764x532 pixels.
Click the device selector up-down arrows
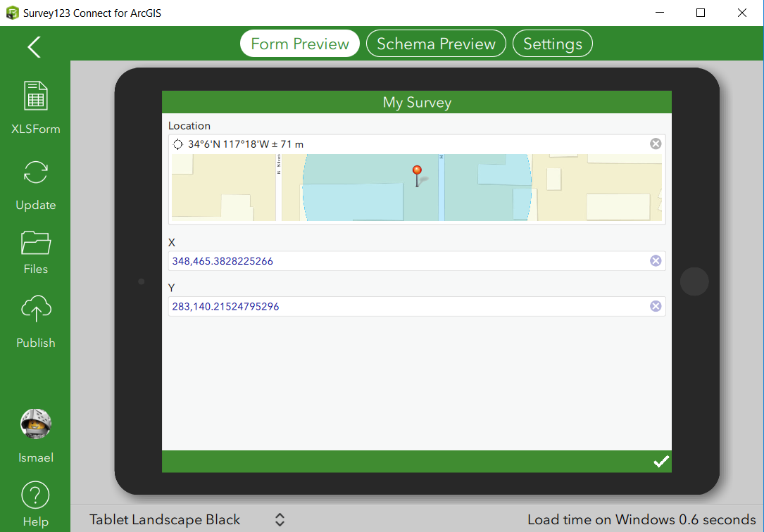pyautogui.click(x=280, y=519)
